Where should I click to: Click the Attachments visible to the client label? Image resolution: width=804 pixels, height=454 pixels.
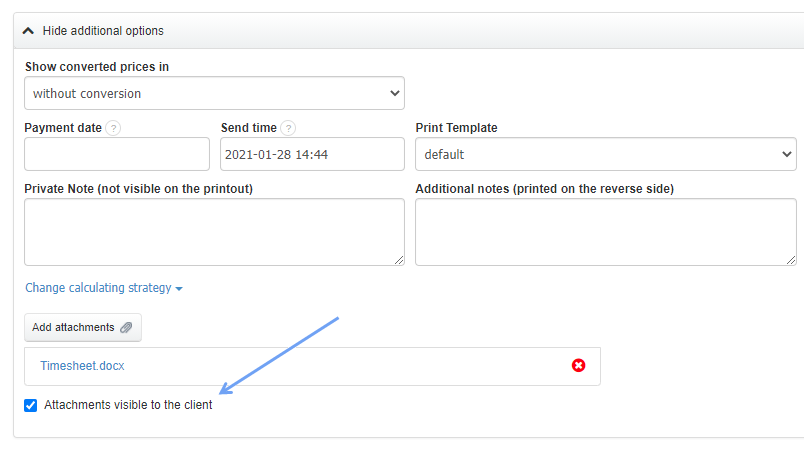pos(128,405)
